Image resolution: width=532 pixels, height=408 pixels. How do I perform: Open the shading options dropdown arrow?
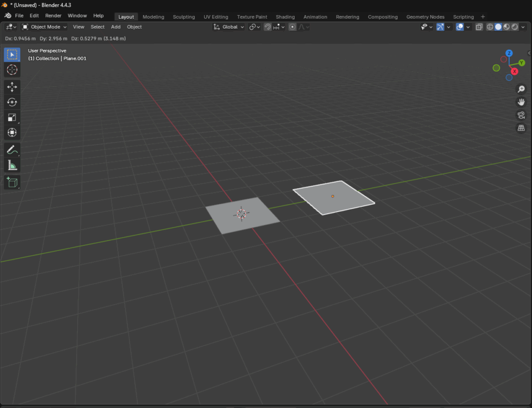pos(523,27)
